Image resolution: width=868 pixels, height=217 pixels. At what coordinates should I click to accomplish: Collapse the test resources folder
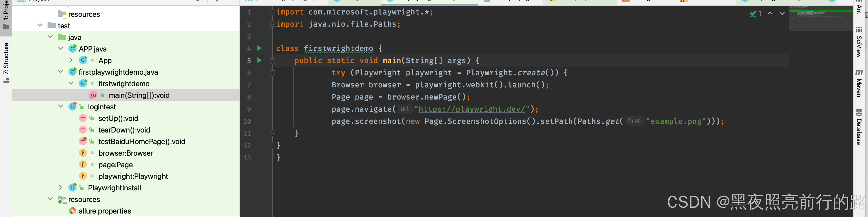50,199
